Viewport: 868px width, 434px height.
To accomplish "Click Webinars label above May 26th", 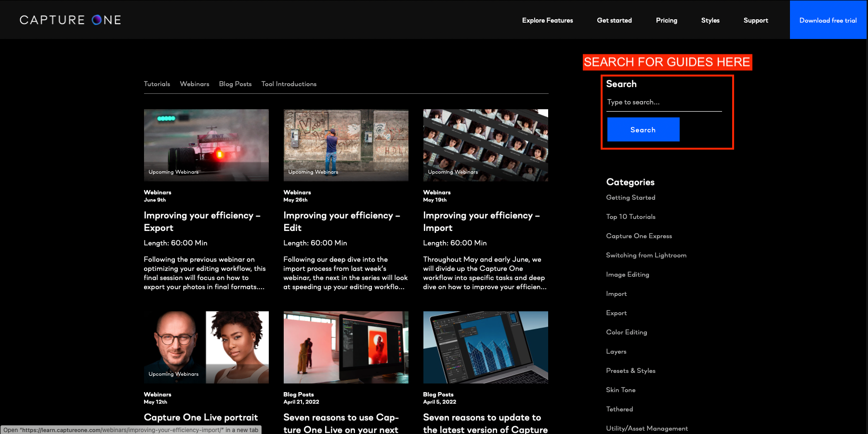I will tap(297, 192).
